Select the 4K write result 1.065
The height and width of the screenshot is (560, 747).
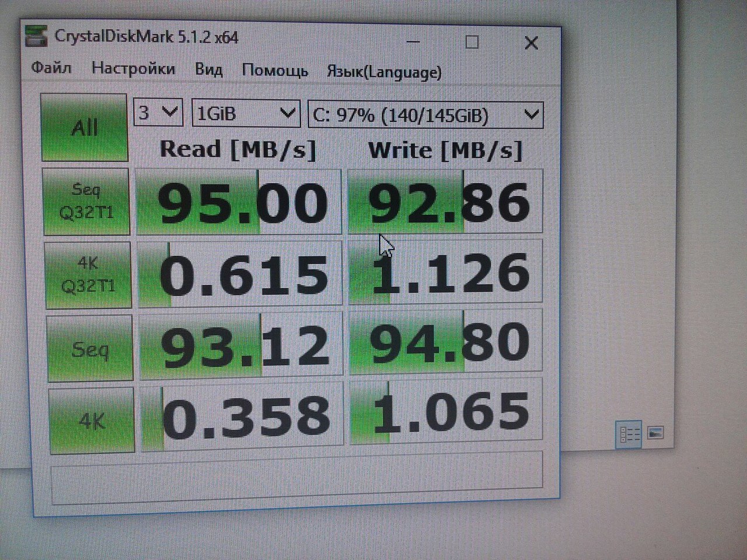(446, 412)
